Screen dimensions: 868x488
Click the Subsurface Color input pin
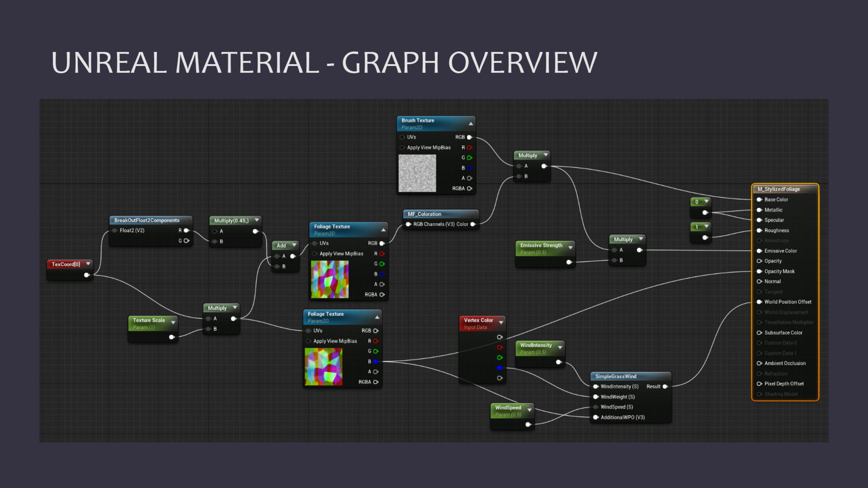[x=759, y=332]
